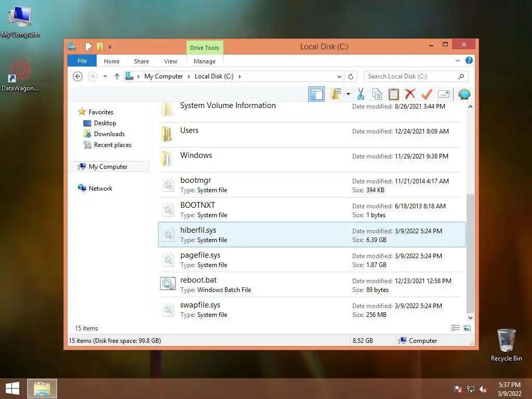Switch to details view icon in status bar
The height and width of the screenshot is (399, 532).
point(455,328)
